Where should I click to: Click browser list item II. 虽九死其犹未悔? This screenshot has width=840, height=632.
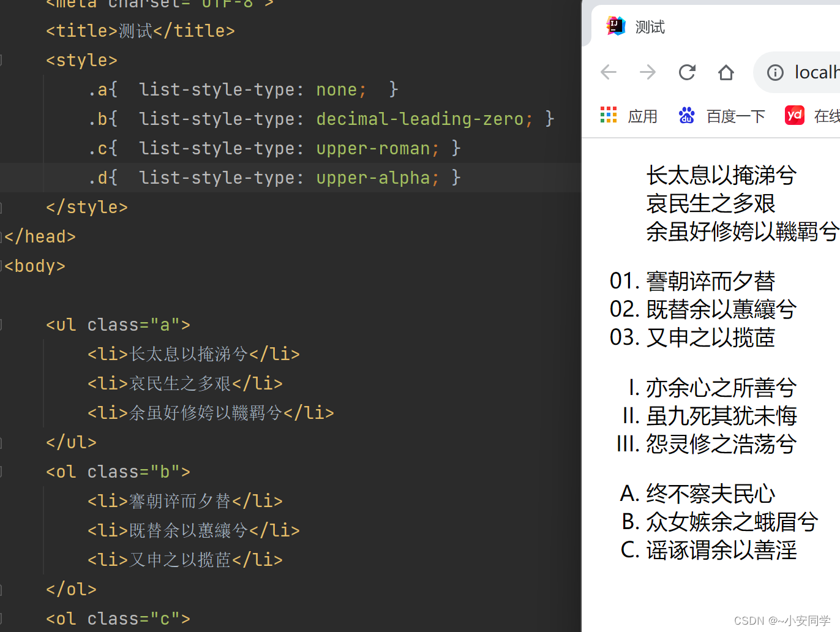(710, 416)
